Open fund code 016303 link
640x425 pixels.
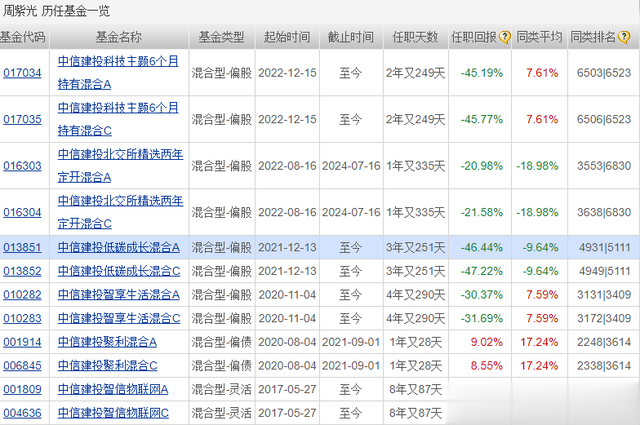pyautogui.click(x=22, y=166)
